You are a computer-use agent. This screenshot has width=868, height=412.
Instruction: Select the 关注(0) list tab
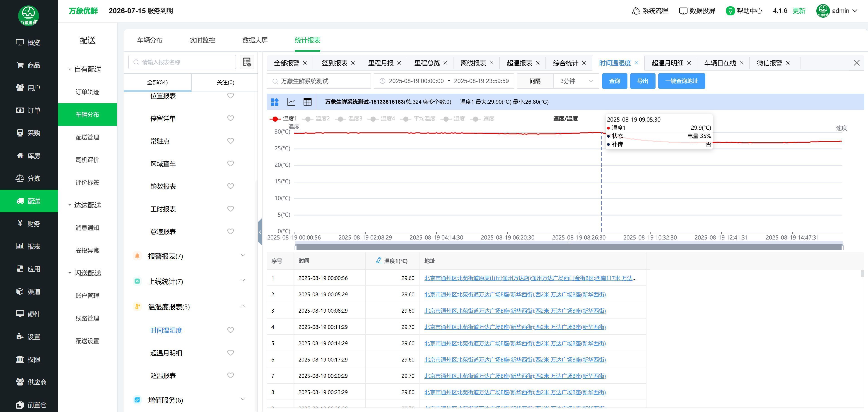pyautogui.click(x=225, y=82)
